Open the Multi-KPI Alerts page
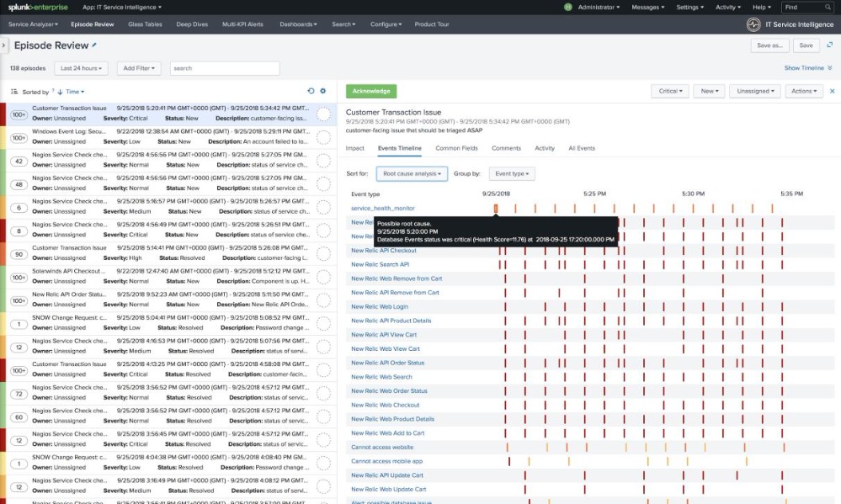The height and width of the screenshot is (504, 841). (x=242, y=24)
